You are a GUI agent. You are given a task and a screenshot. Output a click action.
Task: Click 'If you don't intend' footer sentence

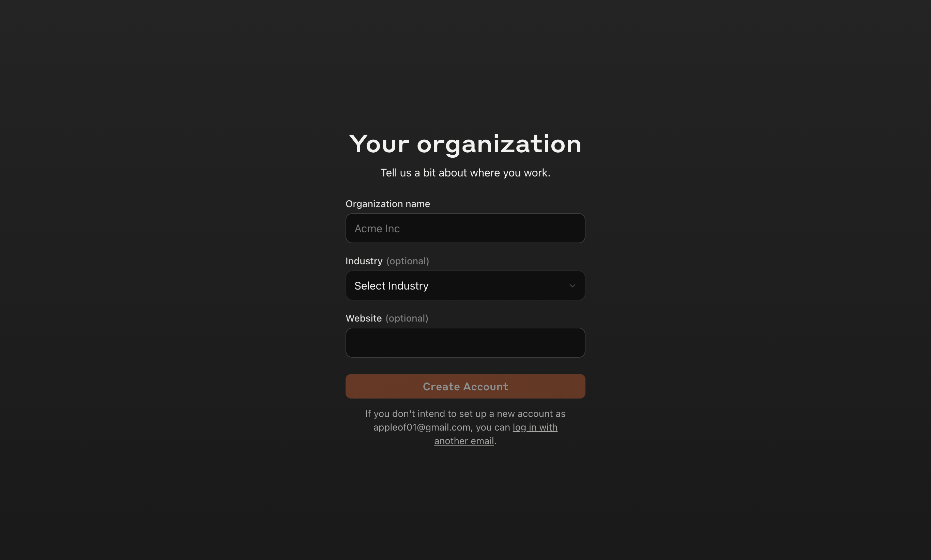point(465,414)
